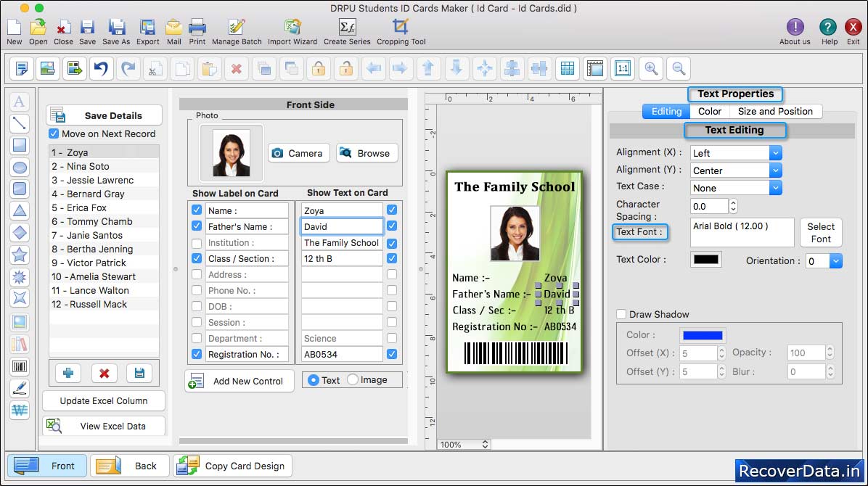Image resolution: width=868 pixels, height=486 pixels.
Task: Select the Barcode tool in sidebar
Action: click(x=20, y=366)
